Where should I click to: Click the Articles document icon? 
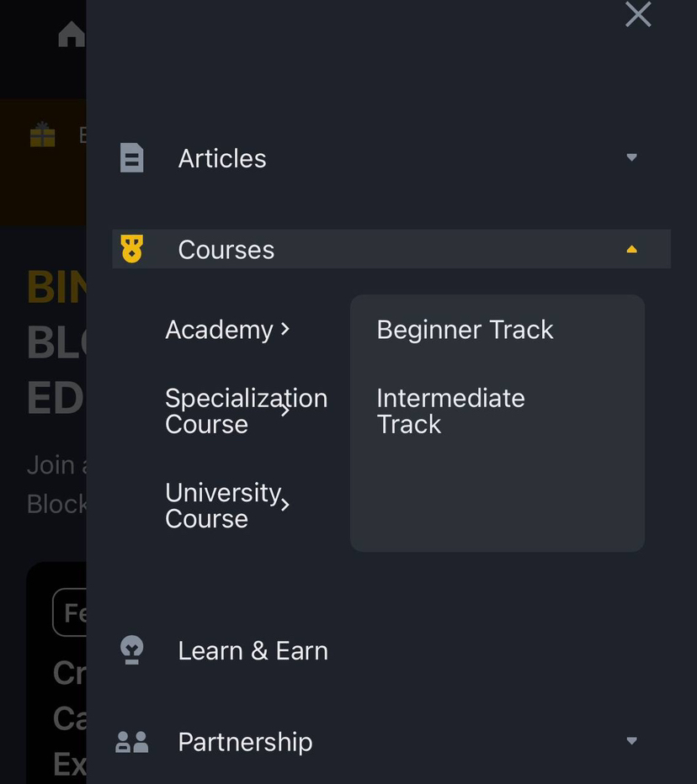(x=132, y=158)
